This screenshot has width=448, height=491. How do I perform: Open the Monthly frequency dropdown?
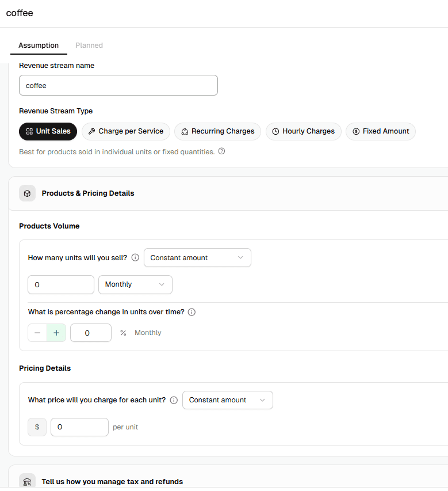(x=135, y=285)
